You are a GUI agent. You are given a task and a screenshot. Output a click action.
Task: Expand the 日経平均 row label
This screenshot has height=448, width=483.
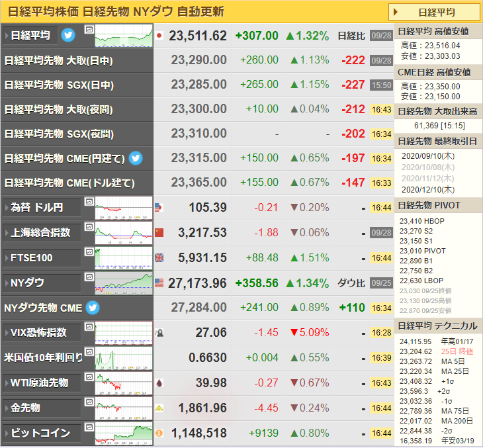[30, 36]
